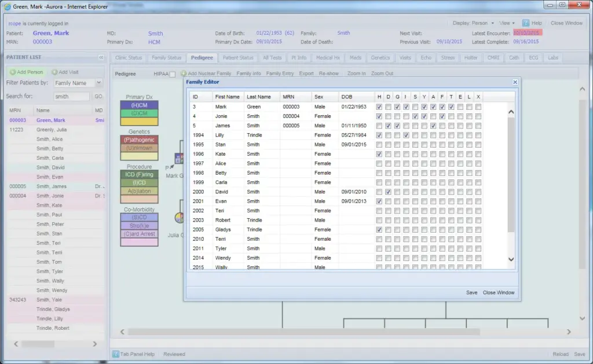The image size is (593, 364).
Task: Toggle H checkbox for Gladys Trindle
Action: 379,229
